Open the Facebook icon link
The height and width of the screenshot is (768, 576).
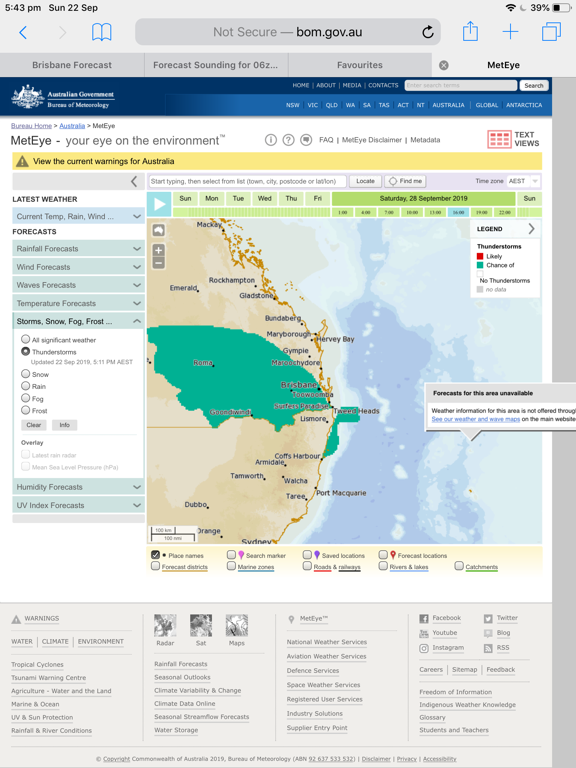point(424,619)
